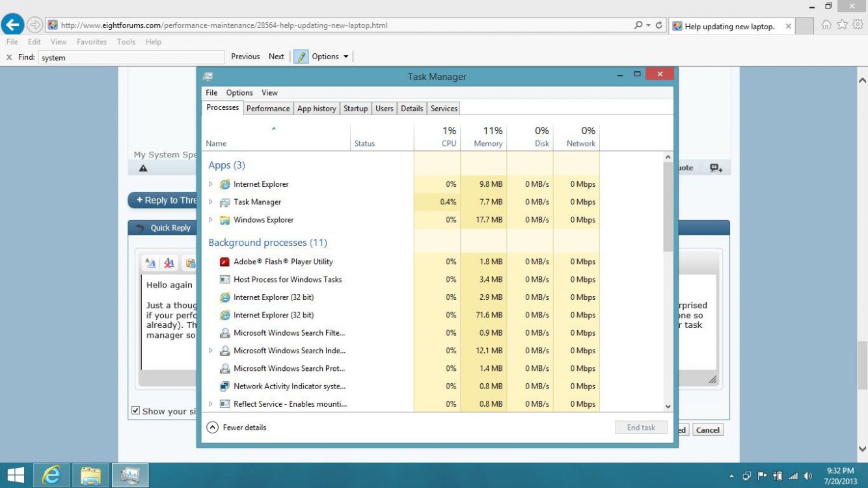The image size is (868, 488).
Task: Select Host Process for Windows Tasks icon
Action: tap(224, 279)
